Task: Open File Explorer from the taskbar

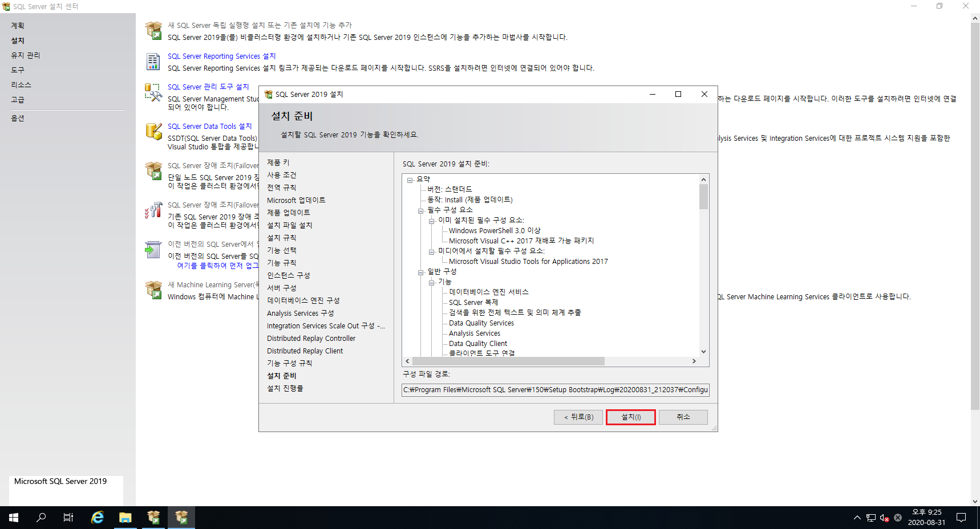Action: [125, 518]
